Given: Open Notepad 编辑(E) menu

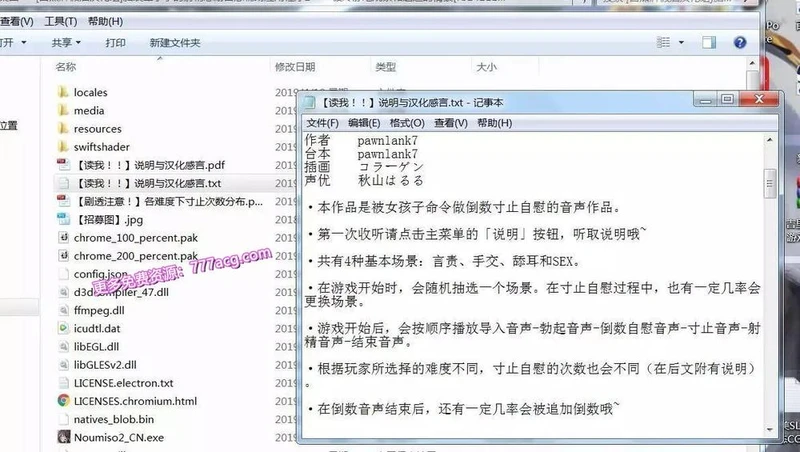Looking at the screenshot, I should pyautogui.click(x=364, y=123).
